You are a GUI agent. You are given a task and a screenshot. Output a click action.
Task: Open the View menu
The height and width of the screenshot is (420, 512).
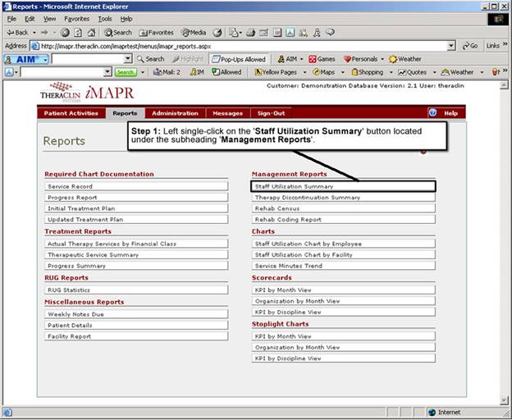pyautogui.click(x=49, y=19)
